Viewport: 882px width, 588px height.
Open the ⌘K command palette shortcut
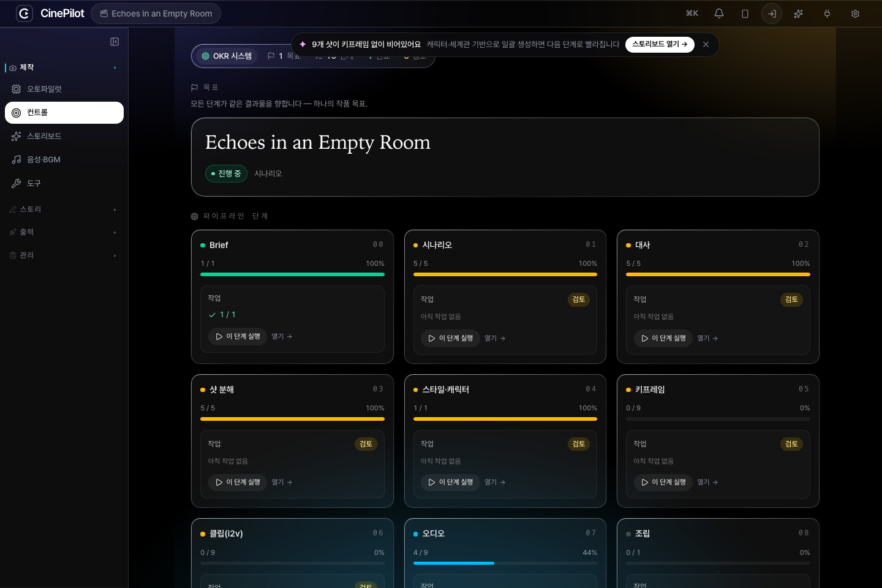692,13
